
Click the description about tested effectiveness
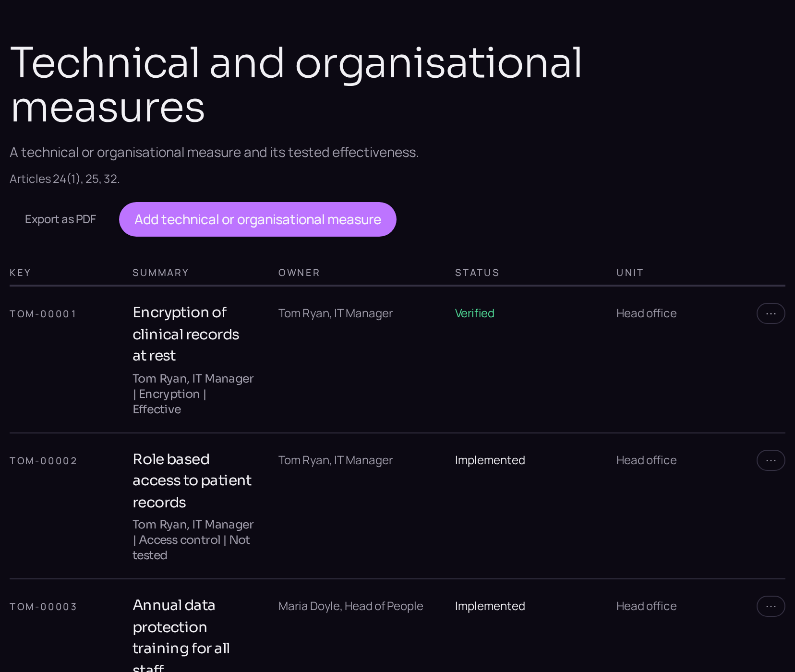click(214, 152)
